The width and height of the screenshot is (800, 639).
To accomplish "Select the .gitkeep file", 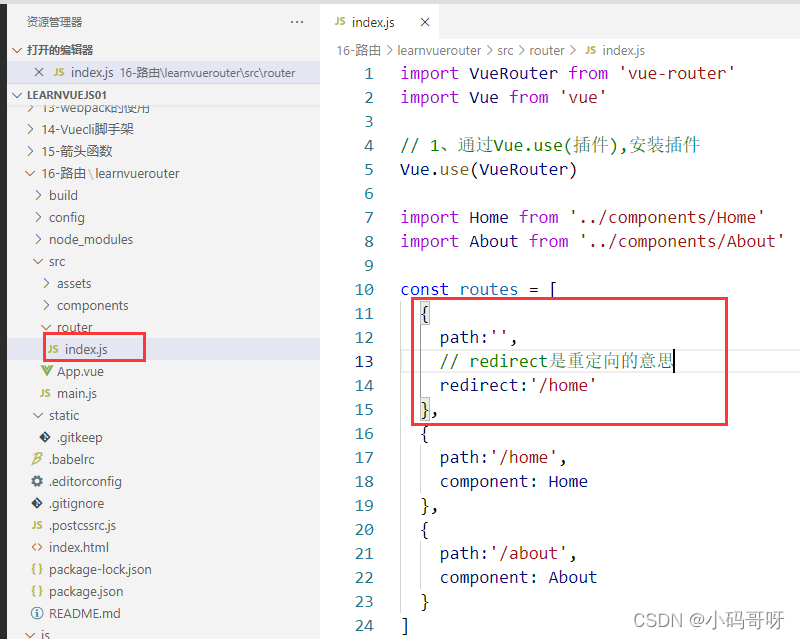I will [x=80, y=437].
